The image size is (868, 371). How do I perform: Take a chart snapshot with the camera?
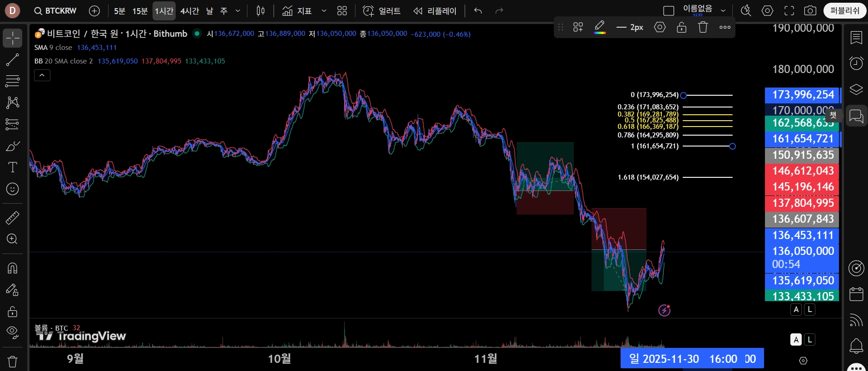coord(810,11)
